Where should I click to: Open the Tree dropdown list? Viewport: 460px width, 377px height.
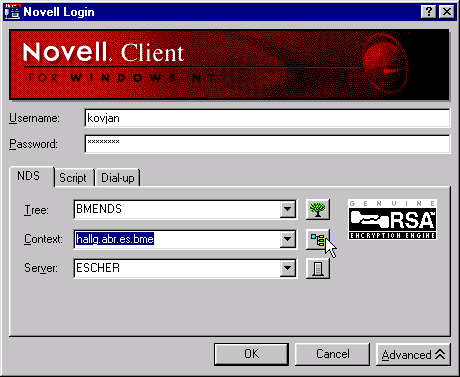287,210
